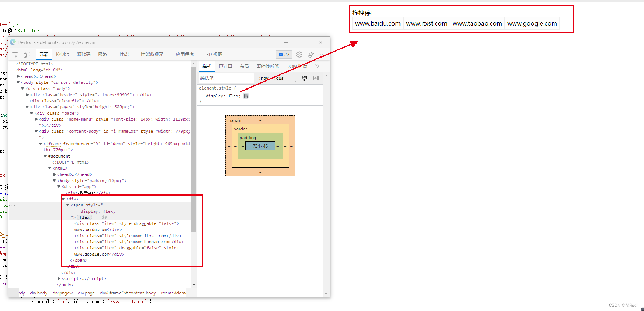This screenshot has width=644, height=311.
Task: Select the div class="clearfix" row
Action: 64,101
